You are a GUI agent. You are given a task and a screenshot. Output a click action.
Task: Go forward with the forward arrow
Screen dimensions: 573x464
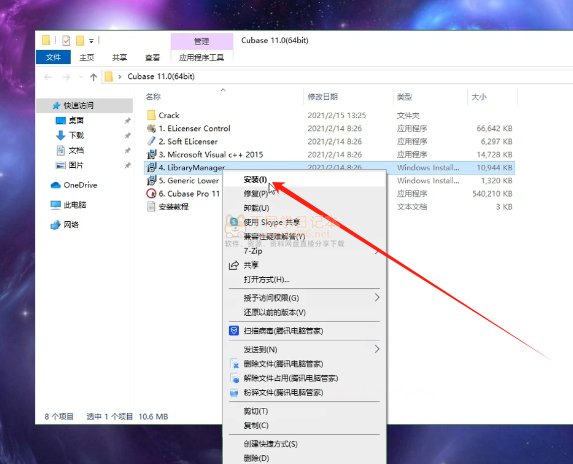tap(66, 77)
